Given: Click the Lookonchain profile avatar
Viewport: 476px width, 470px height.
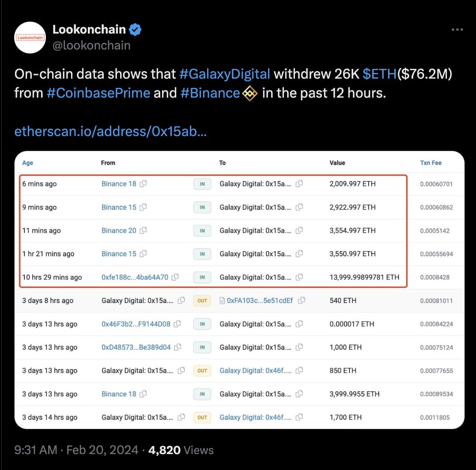Looking at the screenshot, I should 30,38.
